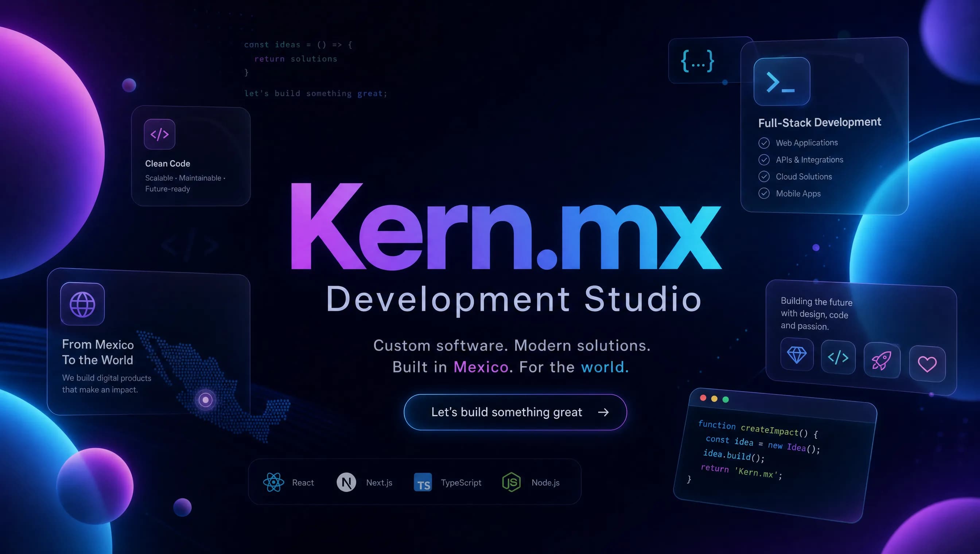Click the diamond icon tile

tap(797, 355)
